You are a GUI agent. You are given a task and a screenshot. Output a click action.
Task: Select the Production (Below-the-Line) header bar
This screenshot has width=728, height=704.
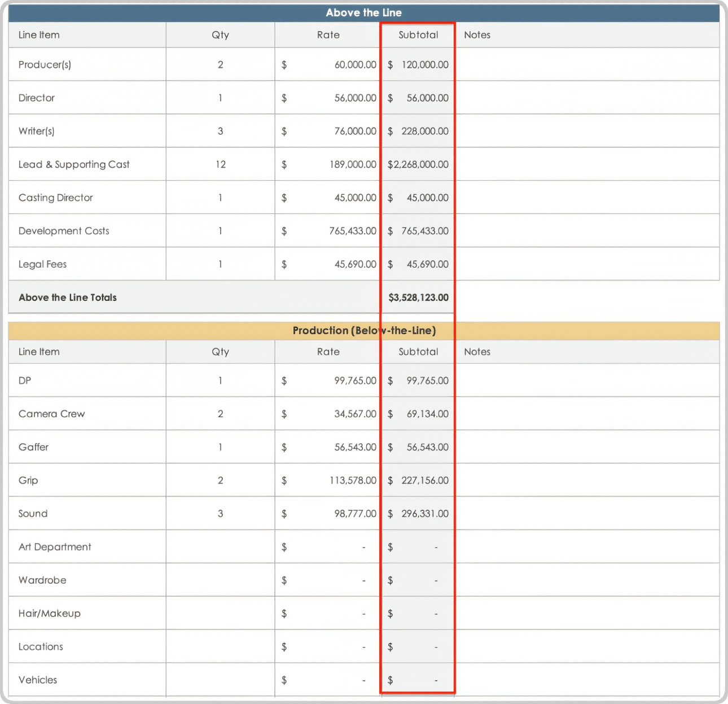pyautogui.click(x=363, y=331)
